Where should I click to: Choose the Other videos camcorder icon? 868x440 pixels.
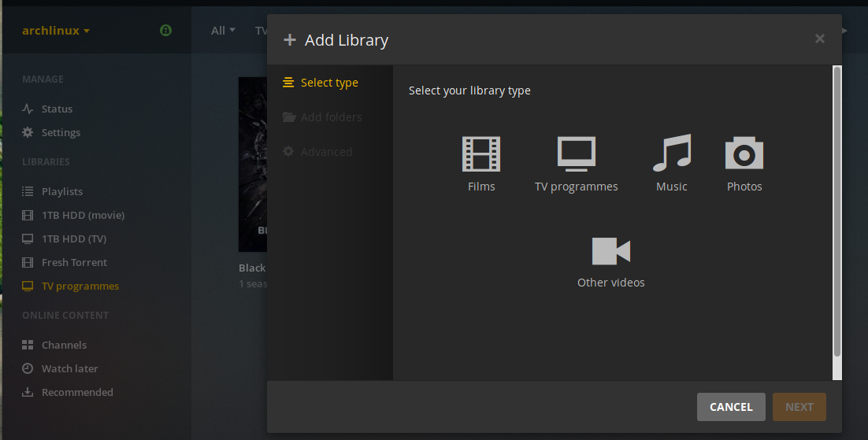click(x=610, y=252)
